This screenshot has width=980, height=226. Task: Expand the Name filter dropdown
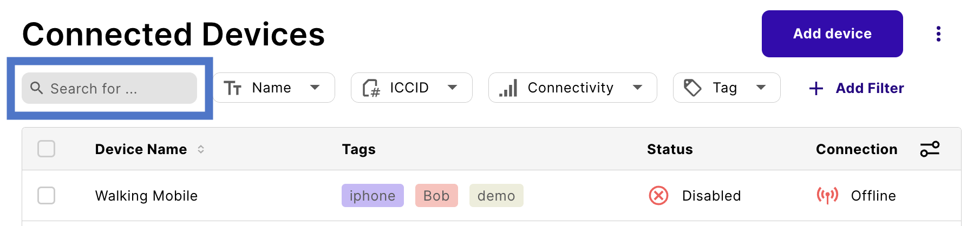coord(315,88)
